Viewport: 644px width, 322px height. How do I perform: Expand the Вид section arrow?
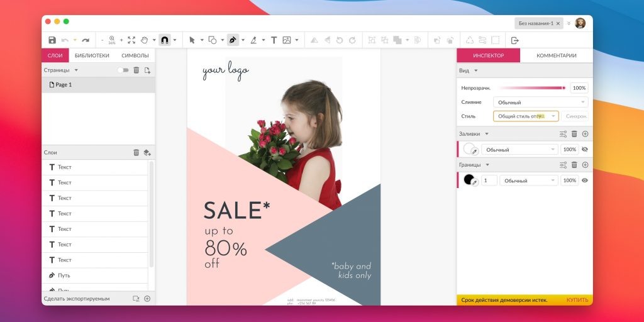[x=476, y=70]
